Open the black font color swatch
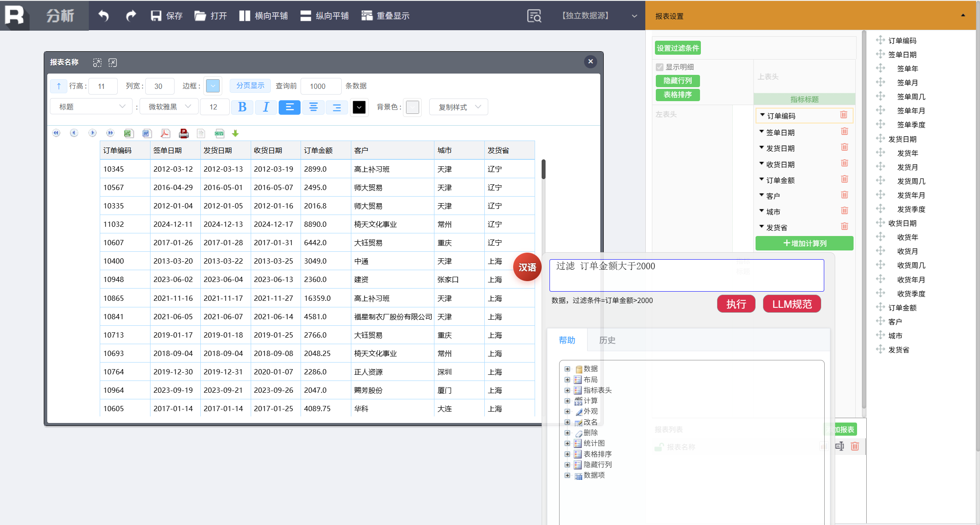Viewport: 980px width, 525px height. coord(359,107)
